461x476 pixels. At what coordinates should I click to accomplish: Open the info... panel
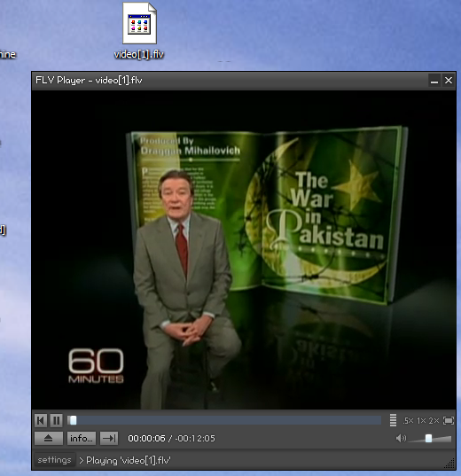click(x=82, y=439)
